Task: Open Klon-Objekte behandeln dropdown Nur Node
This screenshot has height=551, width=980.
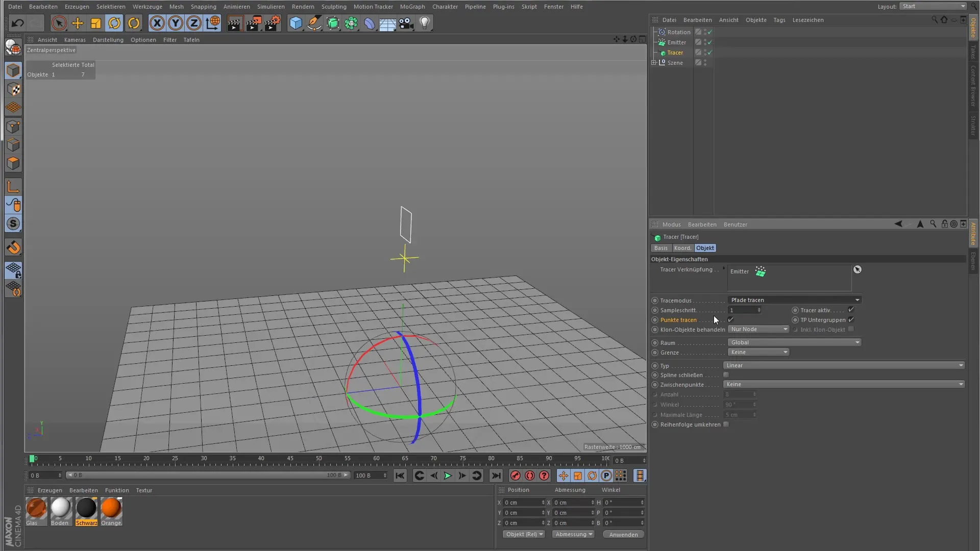Action: 758,330
